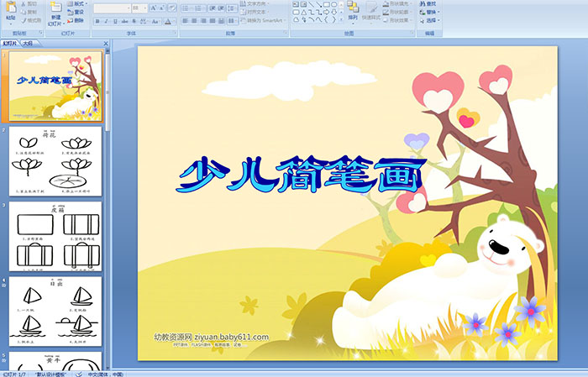Screen dimensions: 588x377
Task: Select the Slides (幻灯片) pane tab
Action: (x=10, y=44)
